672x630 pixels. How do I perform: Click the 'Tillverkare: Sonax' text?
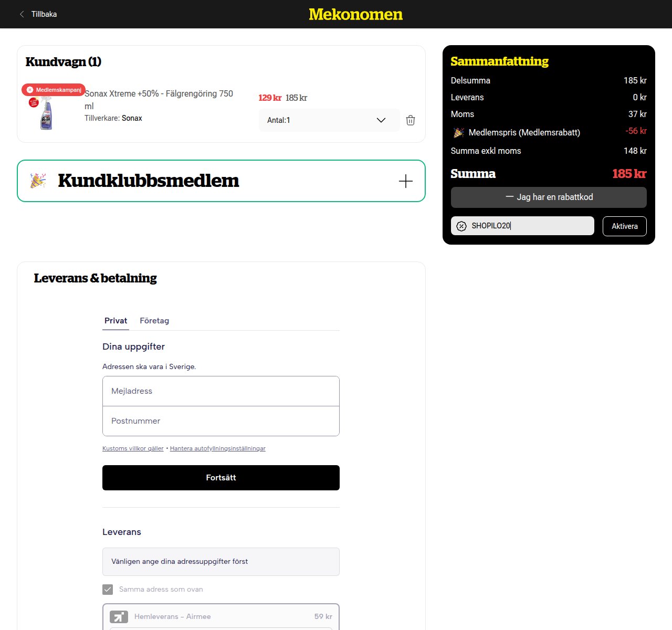pos(113,118)
